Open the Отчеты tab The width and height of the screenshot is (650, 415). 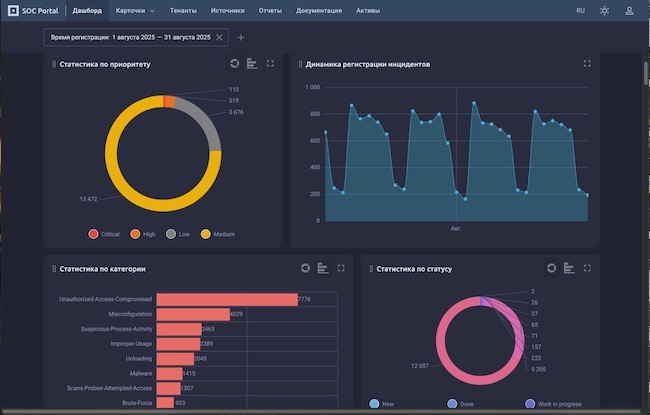[x=270, y=10]
